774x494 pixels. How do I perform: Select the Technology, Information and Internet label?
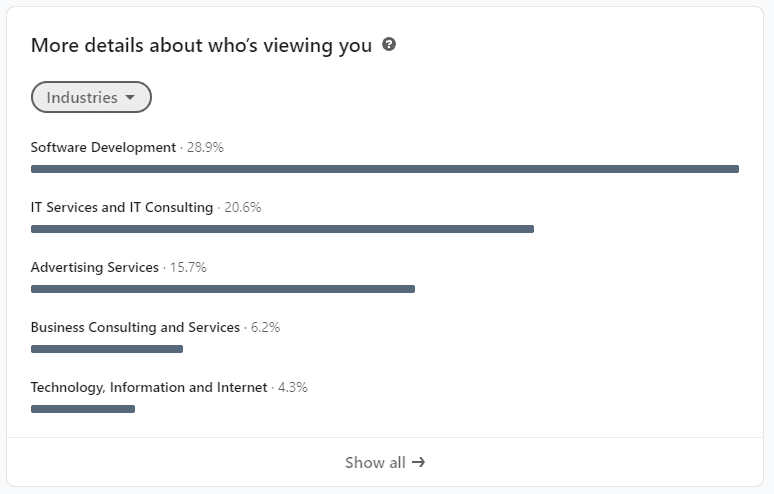(x=149, y=387)
